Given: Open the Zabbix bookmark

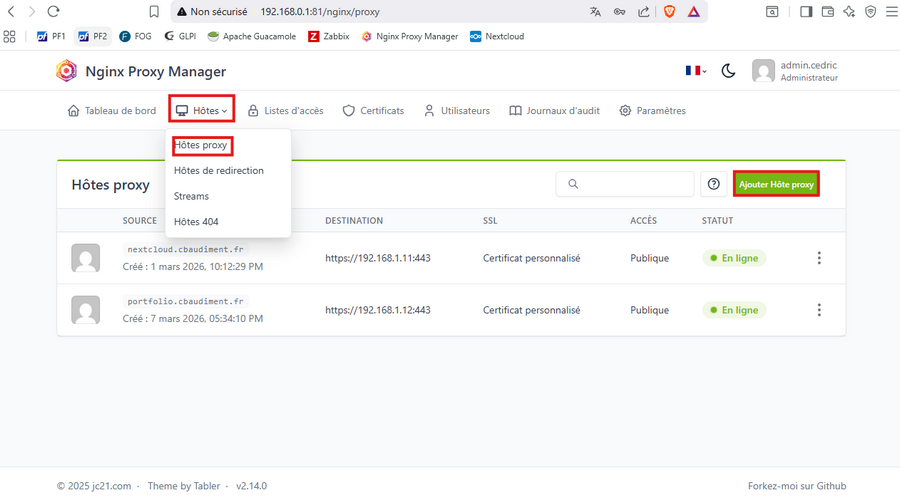Looking at the screenshot, I should (x=329, y=36).
